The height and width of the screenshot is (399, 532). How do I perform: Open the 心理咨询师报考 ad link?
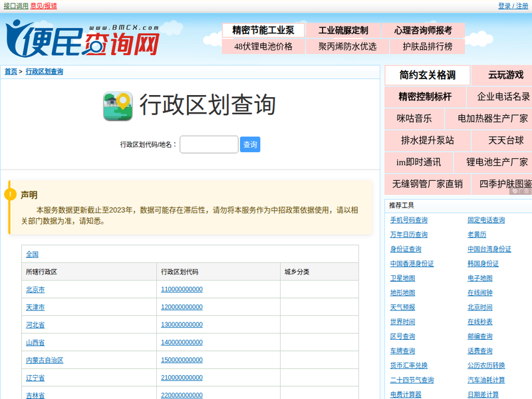[x=423, y=30]
